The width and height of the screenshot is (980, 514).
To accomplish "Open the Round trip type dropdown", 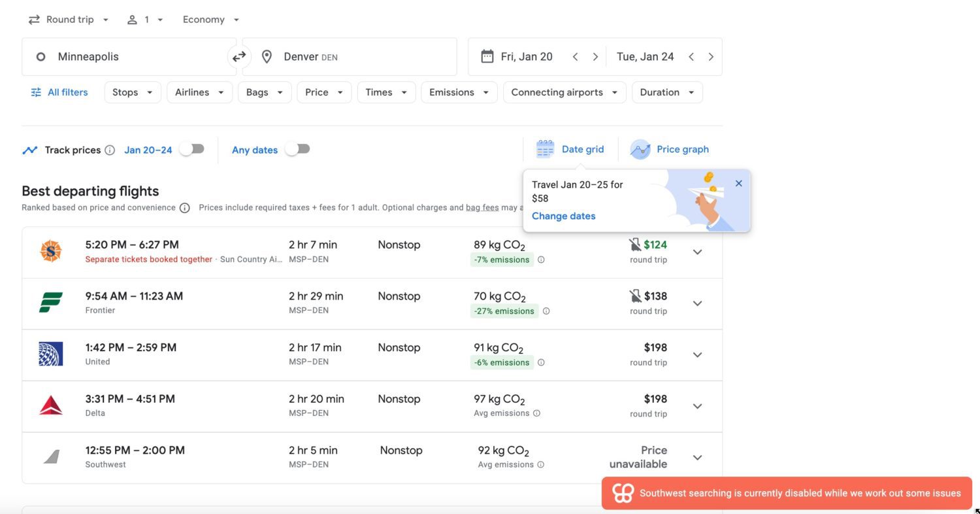I will point(69,20).
